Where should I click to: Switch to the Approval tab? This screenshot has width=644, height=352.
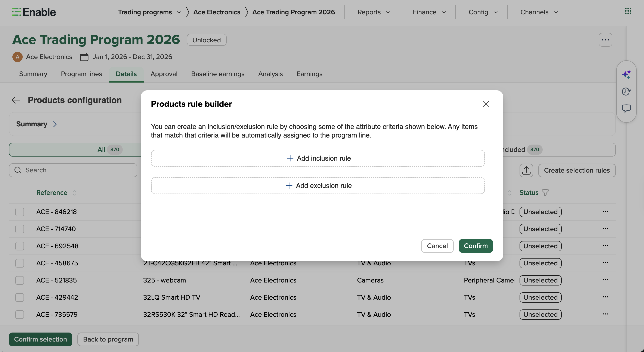(x=164, y=74)
